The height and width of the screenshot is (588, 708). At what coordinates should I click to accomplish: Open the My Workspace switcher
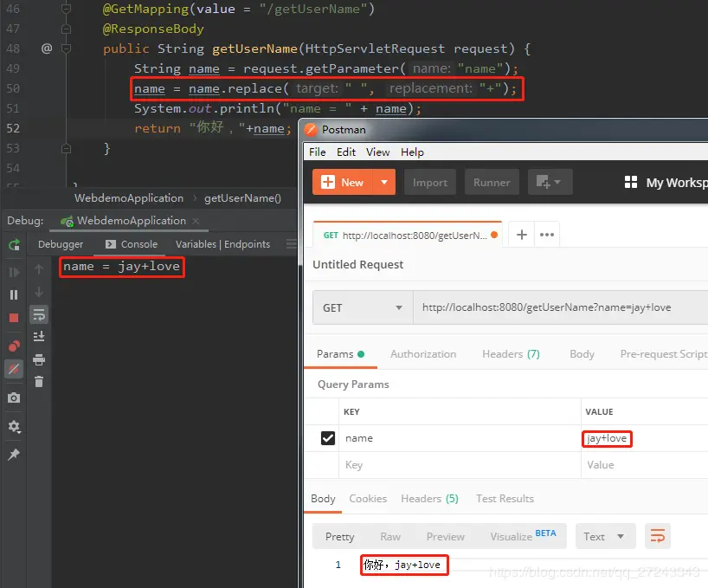(x=666, y=183)
